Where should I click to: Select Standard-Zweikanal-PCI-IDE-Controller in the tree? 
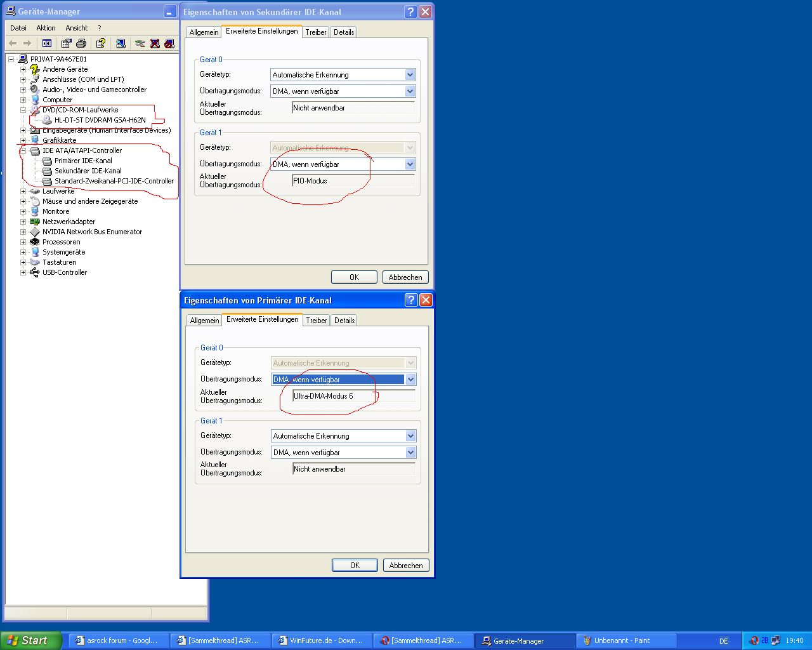114,181
